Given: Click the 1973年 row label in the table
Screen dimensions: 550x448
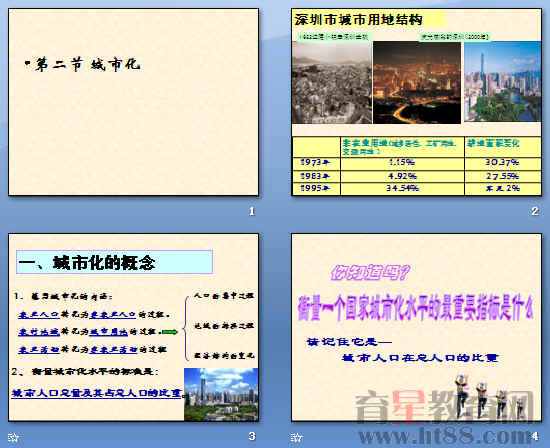Looking at the screenshot, I should pos(316,162).
